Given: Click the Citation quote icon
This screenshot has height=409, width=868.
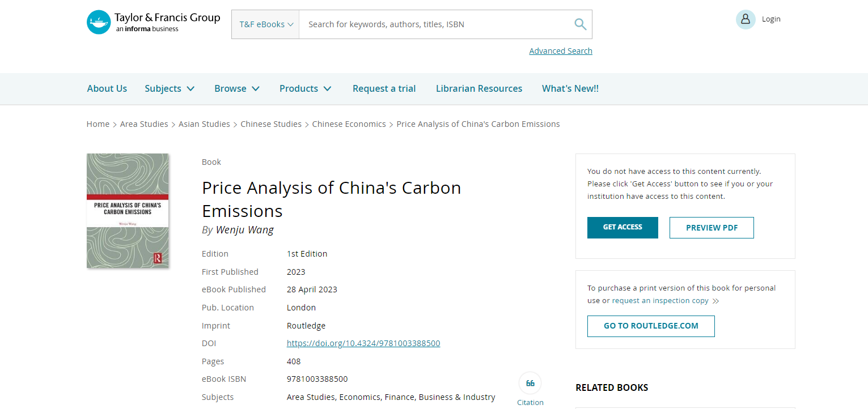Looking at the screenshot, I should coord(530,383).
